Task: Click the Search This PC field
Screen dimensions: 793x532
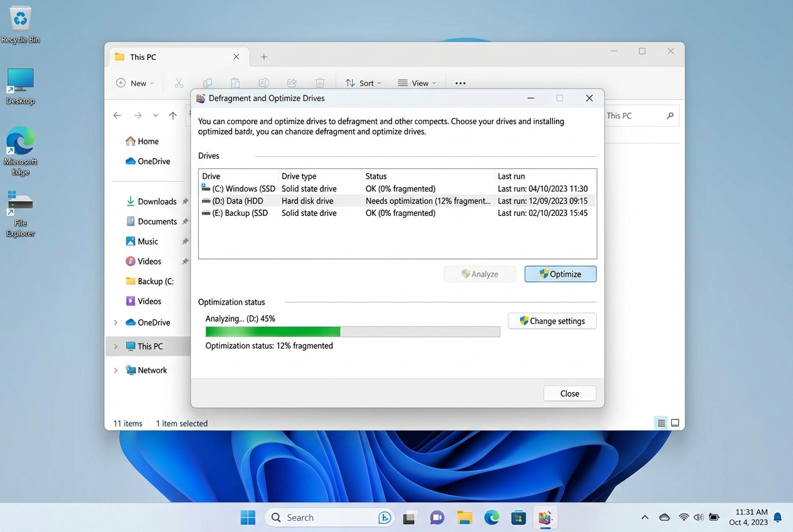Action: [x=641, y=115]
